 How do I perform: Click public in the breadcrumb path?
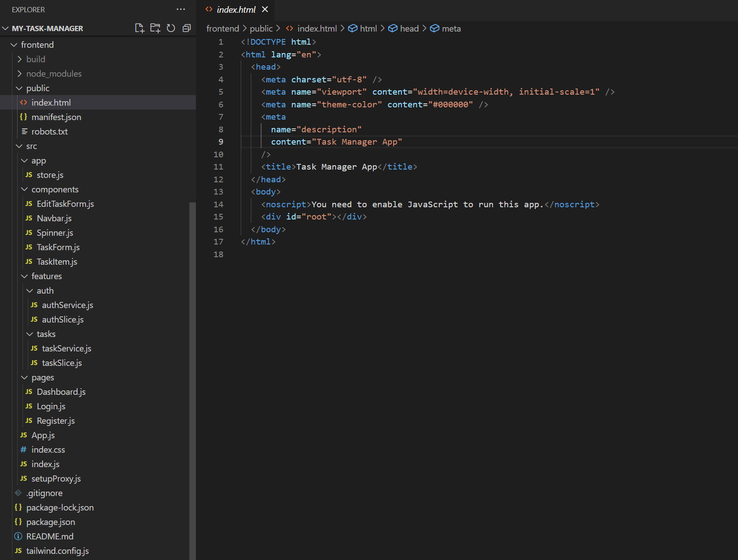click(x=261, y=28)
